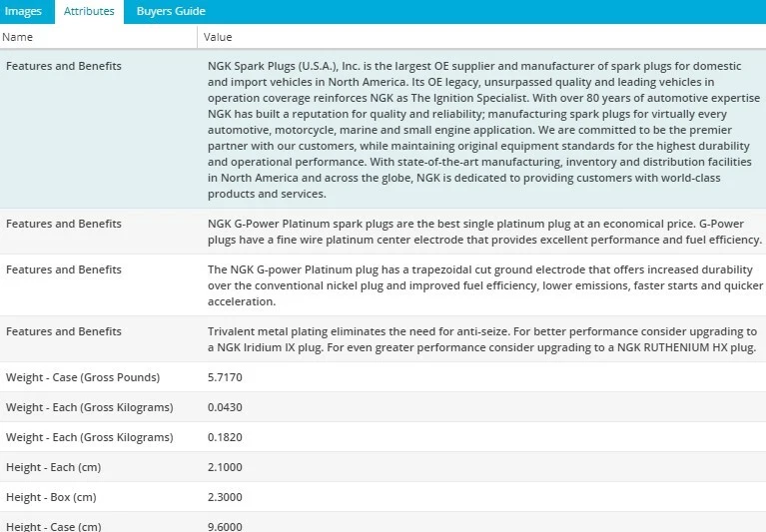
Task: Click the Weight - Case (Gross Pounds) label
Action: 83,377
